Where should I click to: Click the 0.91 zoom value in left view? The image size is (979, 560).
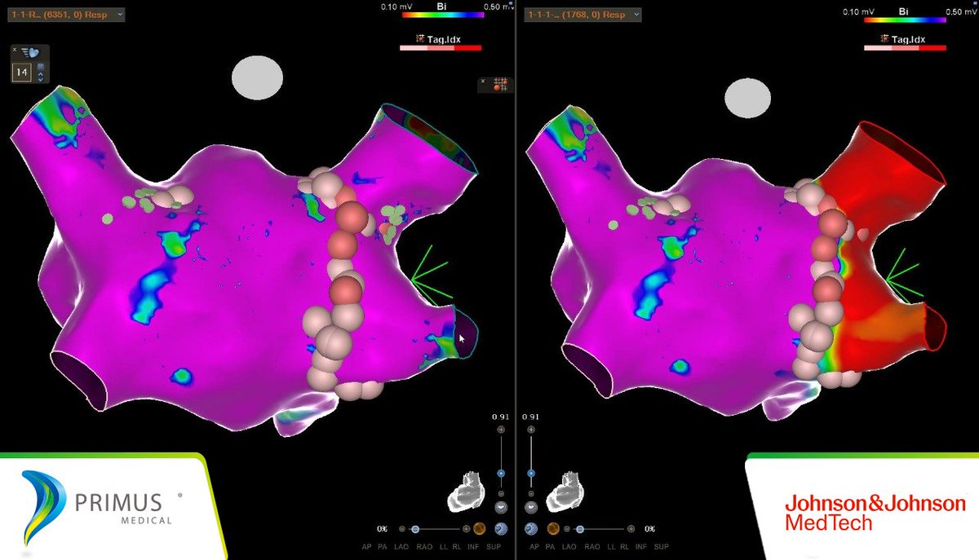pyautogui.click(x=500, y=417)
